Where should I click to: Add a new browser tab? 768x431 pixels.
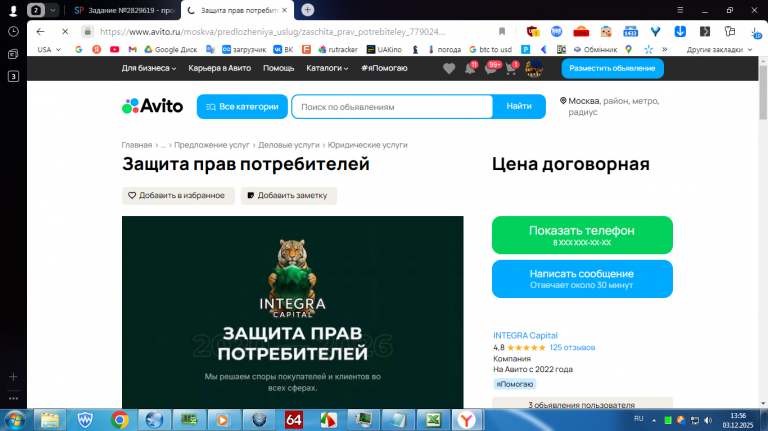click(308, 10)
